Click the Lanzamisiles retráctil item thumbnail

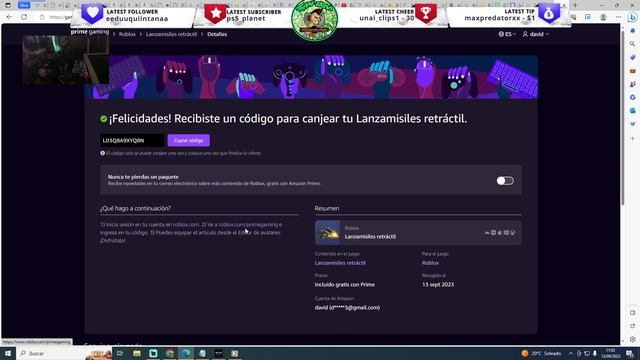coord(327,233)
